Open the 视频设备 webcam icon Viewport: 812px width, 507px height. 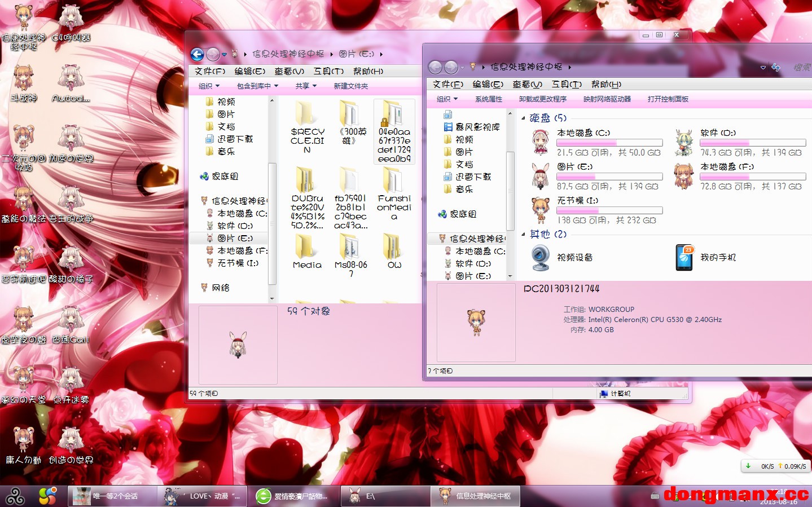[541, 258]
